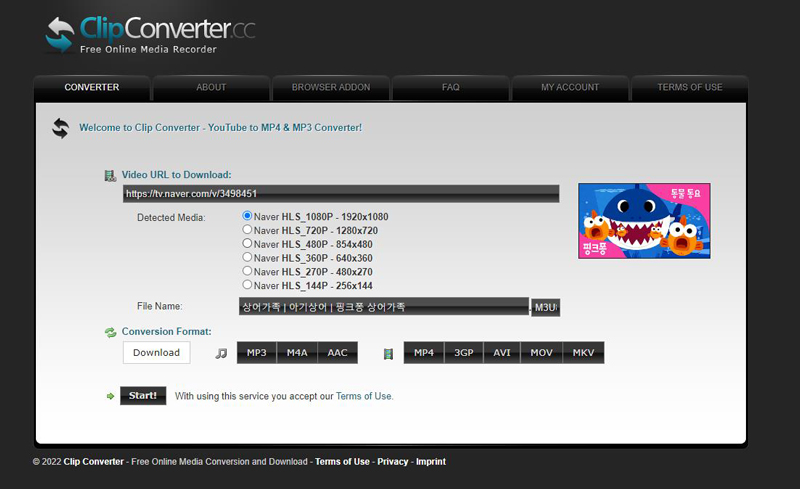
Task: Choose AVI conversion format
Action: pyautogui.click(x=502, y=353)
